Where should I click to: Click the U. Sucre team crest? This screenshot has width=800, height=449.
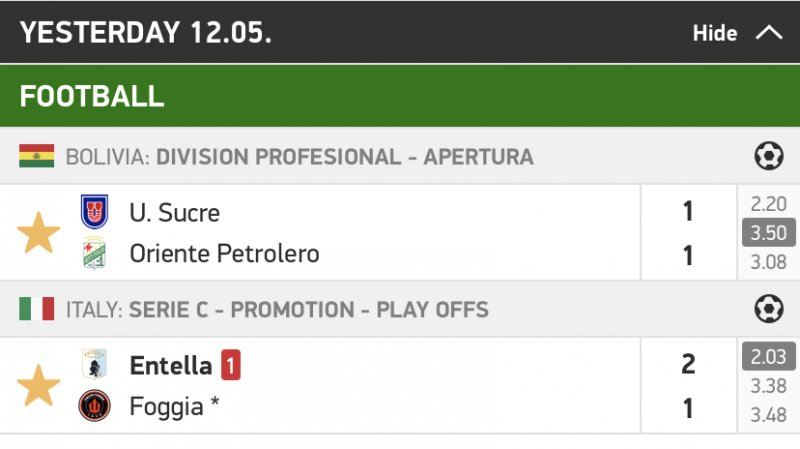coord(95,212)
